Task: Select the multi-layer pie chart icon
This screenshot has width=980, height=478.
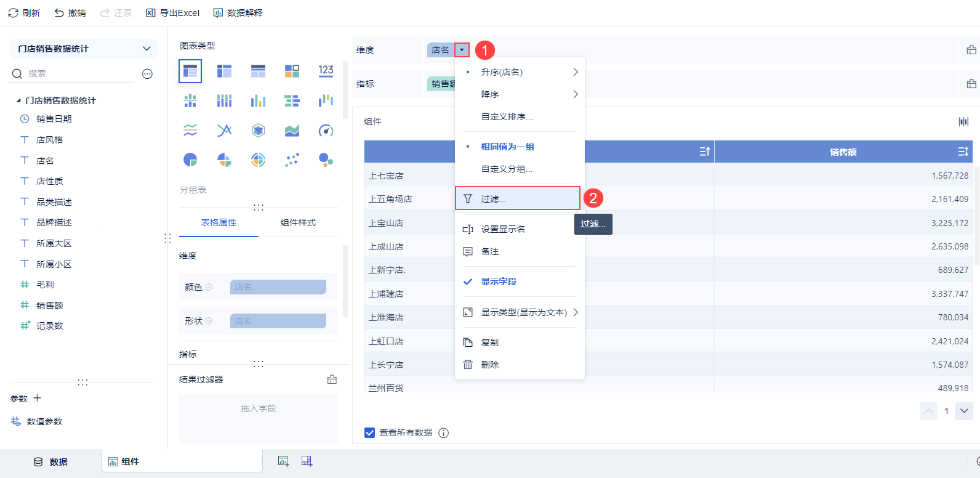Action: (258, 160)
